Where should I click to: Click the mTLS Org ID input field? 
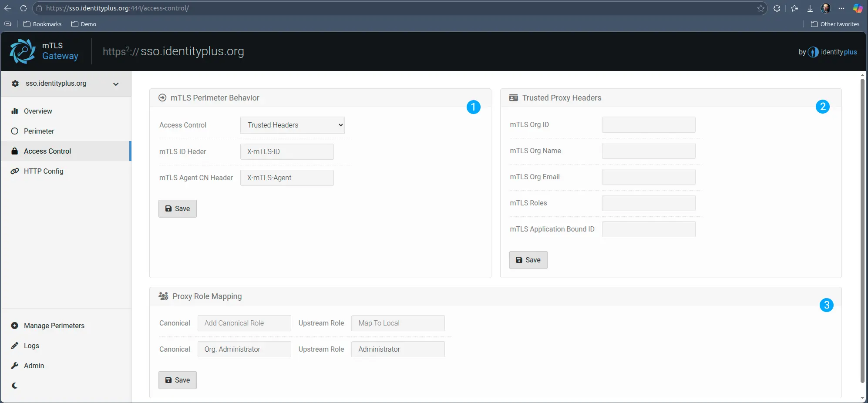coord(648,125)
